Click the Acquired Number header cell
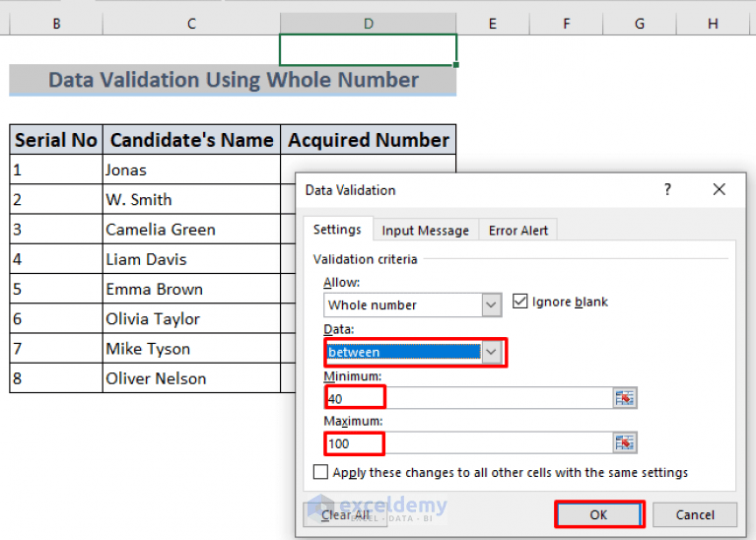The height and width of the screenshot is (540, 756). (x=369, y=140)
